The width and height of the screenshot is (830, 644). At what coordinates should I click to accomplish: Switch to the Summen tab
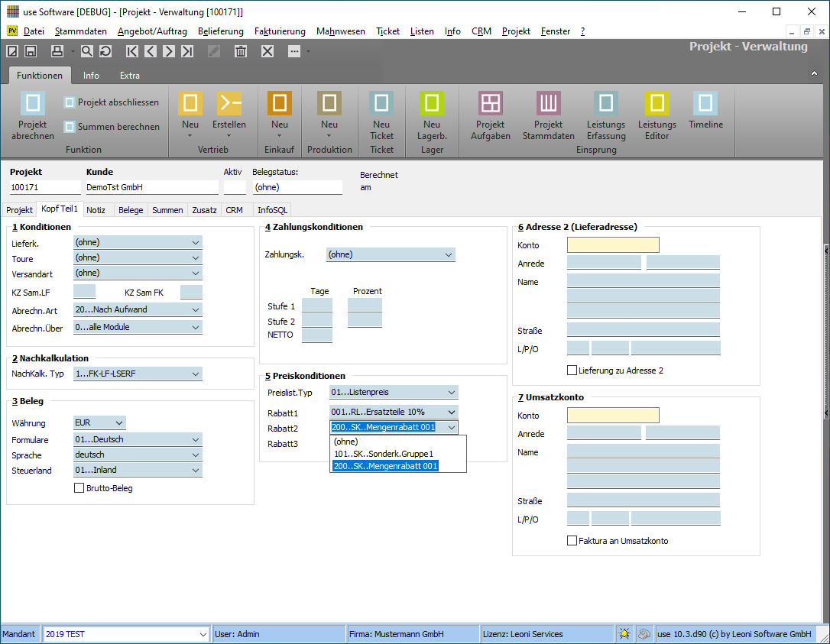pos(167,210)
